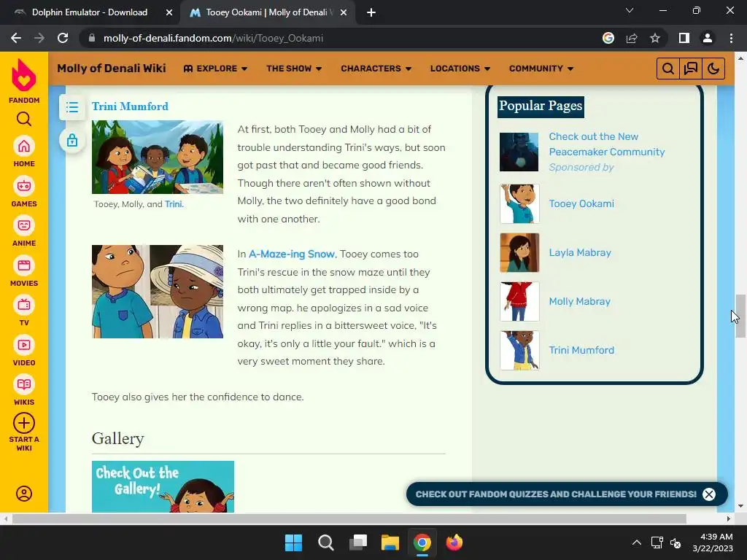Open Chrome three-dot menu
The height and width of the screenshot is (560, 747).
731,38
